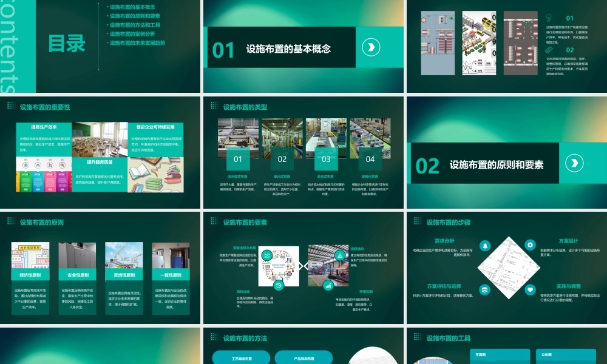This screenshot has width=607, height=364.
Task: Click 设施布置的未来发展趋势 in the contents list
Action: click(137, 43)
